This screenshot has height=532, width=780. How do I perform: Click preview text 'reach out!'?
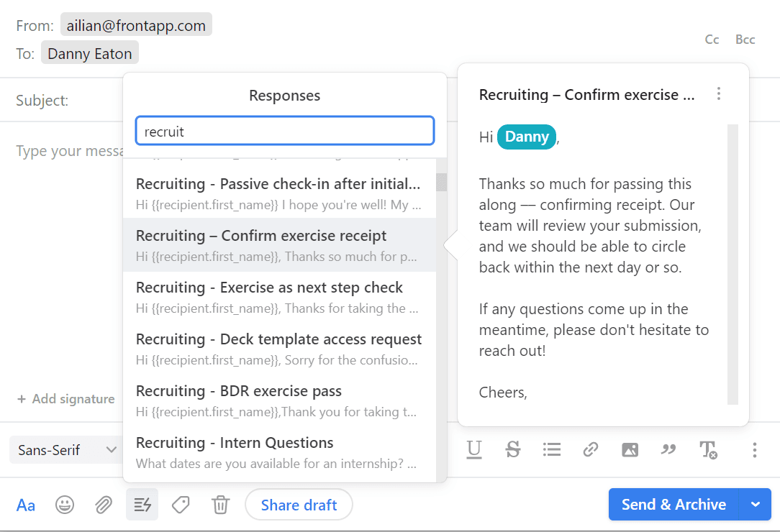[x=512, y=351]
